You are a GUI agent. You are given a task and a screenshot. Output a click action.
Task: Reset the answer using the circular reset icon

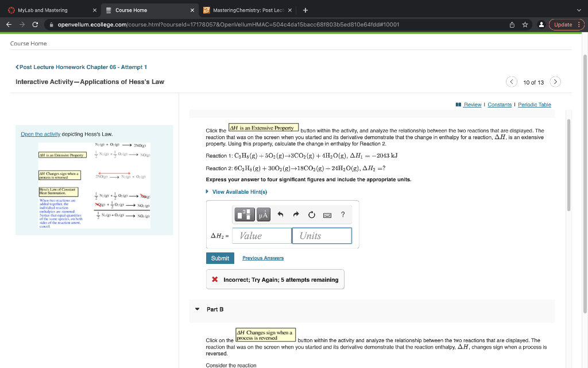pos(311,214)
